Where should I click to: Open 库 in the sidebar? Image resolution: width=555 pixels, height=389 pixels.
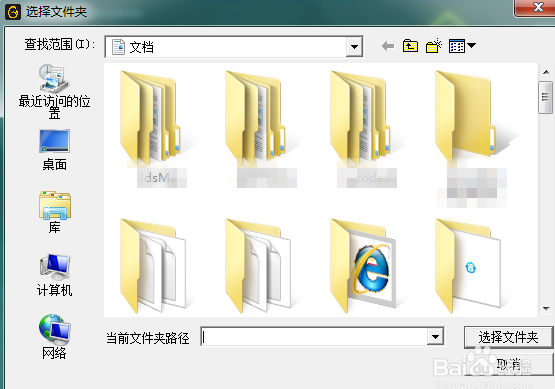pyautogui.click(x=54, y=212)
